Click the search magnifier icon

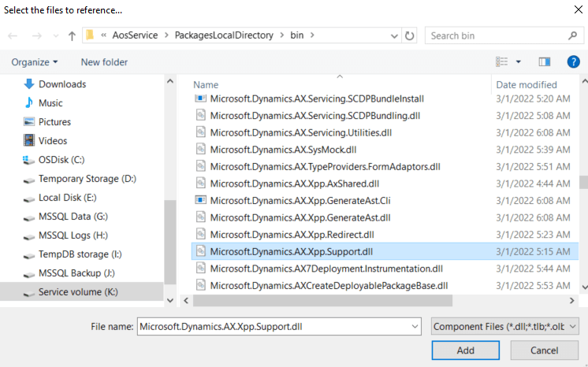pyautogui.click(x=572, y=35)
